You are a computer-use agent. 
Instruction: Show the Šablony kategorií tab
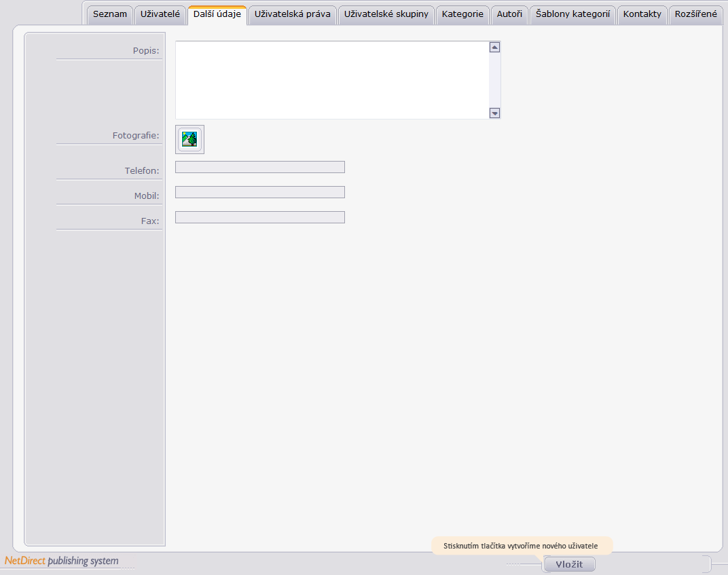(573, 14)
